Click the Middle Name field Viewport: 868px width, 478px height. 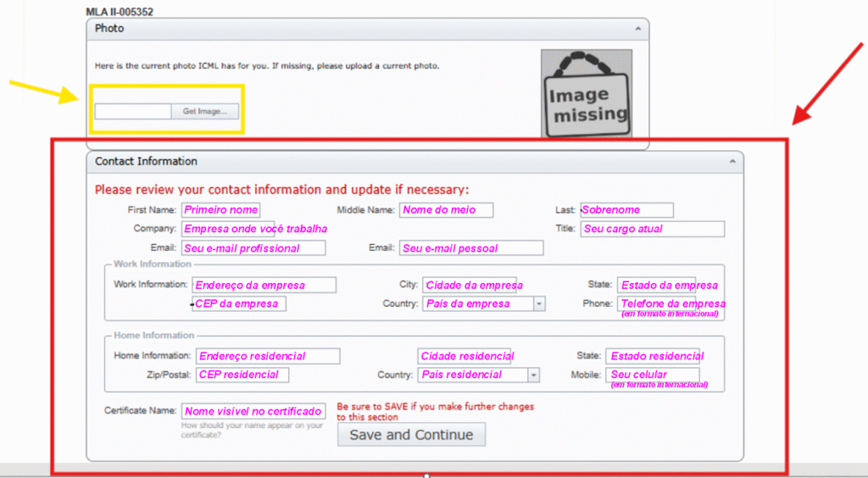coord(446,210)
